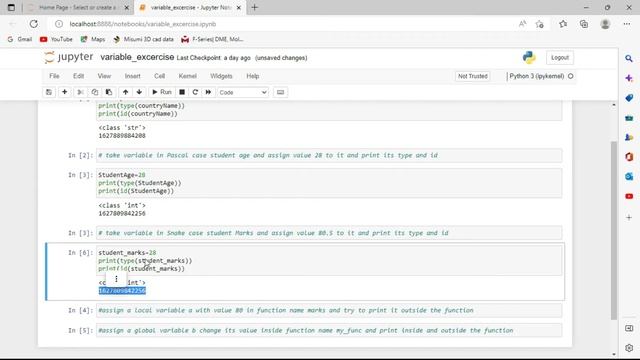Click the address bar URL
This screenshot has width=640, height=360.
coord(142,24)
